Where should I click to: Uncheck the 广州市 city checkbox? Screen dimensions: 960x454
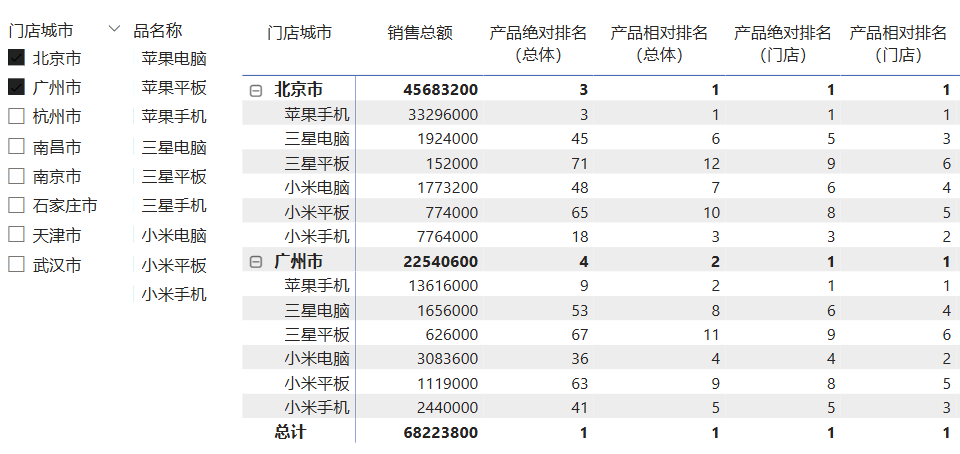tap(17, 87)
